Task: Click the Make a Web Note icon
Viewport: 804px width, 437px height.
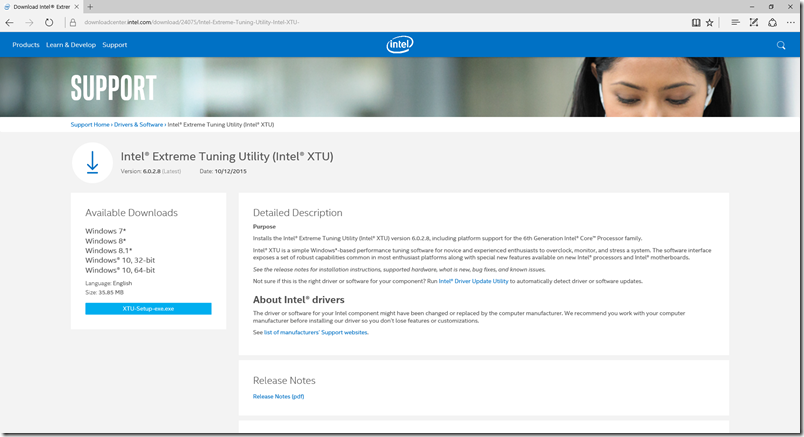Action: point(754,23)
